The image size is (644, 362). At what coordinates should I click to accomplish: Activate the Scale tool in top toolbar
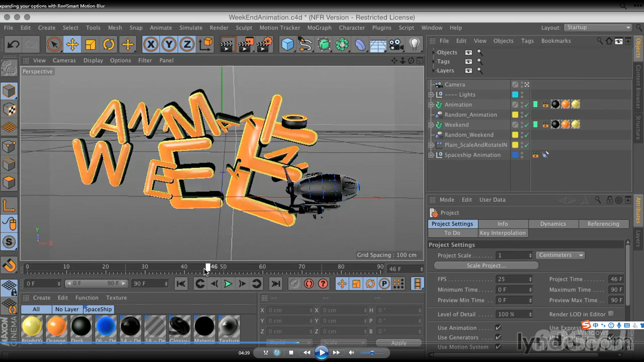click(x=90, y=45)
